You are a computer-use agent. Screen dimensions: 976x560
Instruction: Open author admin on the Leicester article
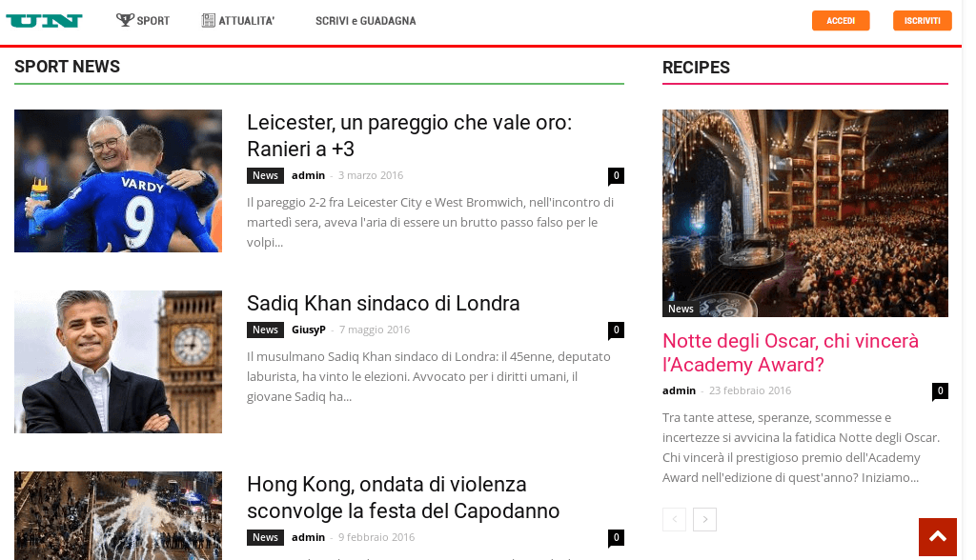308,175
